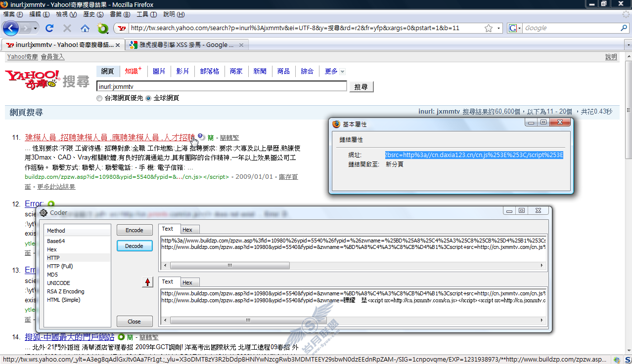
Task: Open the 庫存頁面 cached link for result 11
Action: coord(288,177)
